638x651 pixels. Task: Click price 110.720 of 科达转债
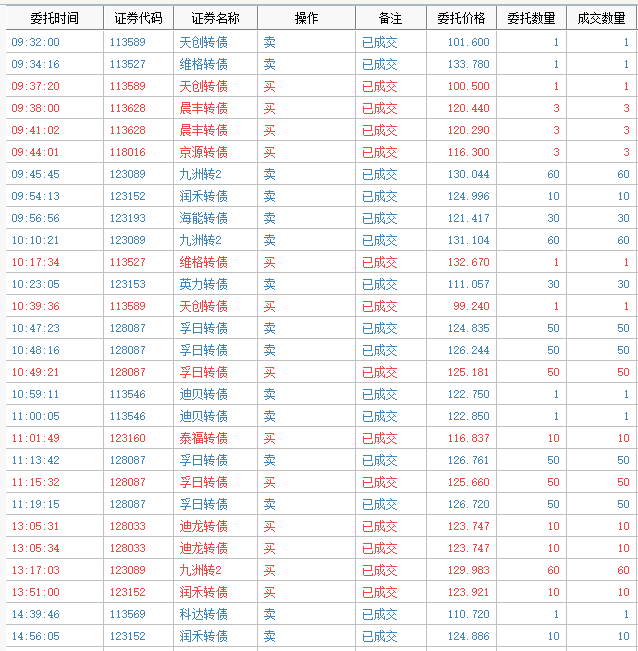pyautogui.click(x=468, y=614)
